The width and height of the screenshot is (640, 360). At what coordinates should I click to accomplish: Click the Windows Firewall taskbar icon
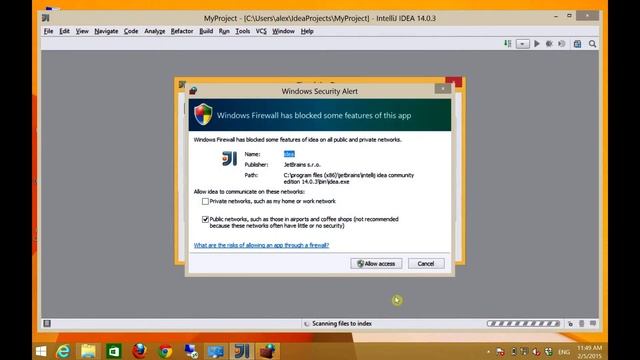[267, 351]
